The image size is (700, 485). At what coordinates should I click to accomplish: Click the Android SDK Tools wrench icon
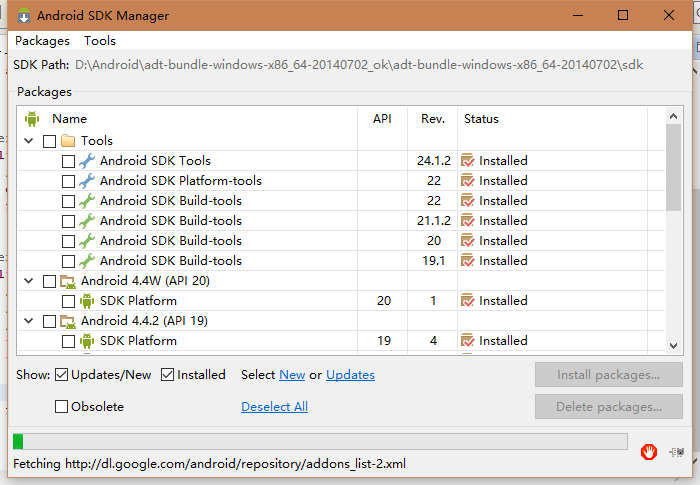coord(87,161)
